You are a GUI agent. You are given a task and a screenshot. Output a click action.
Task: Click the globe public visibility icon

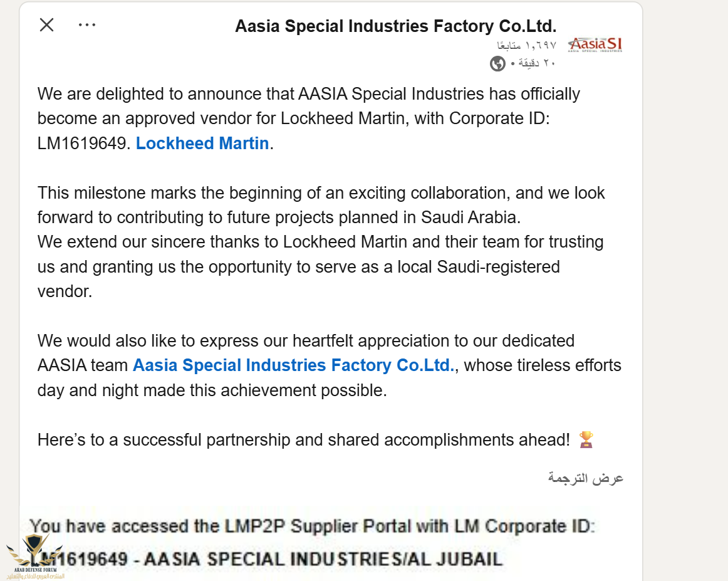[x=497, y=63]
